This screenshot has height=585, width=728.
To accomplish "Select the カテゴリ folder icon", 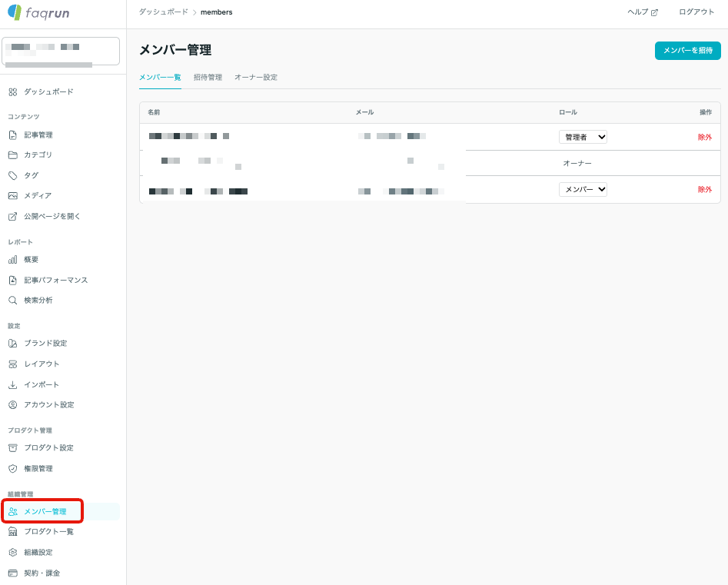I will [13, 155].
